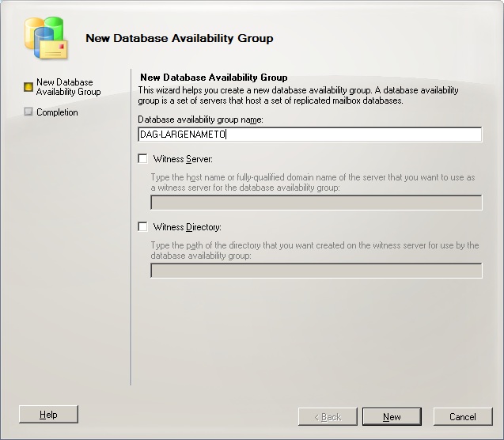Click the grey Completion step indicator square
This screenshot has width=504, height=440.
pos(29,112)
